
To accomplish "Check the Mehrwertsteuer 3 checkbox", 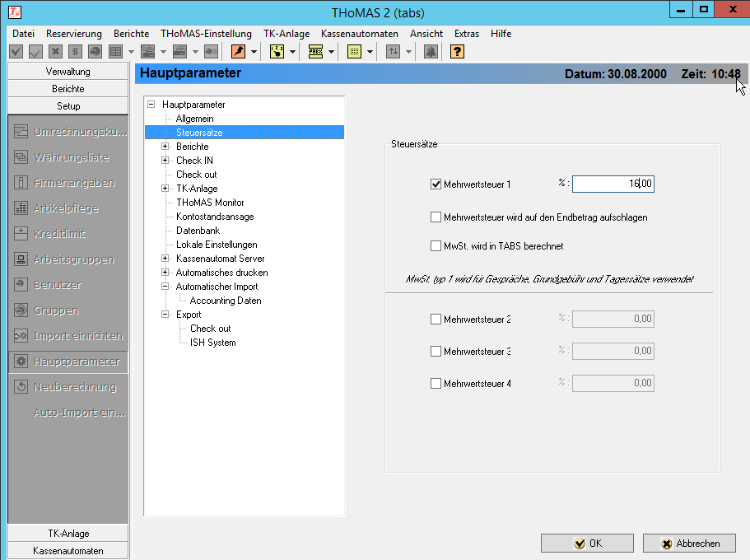I will point(436,352).
